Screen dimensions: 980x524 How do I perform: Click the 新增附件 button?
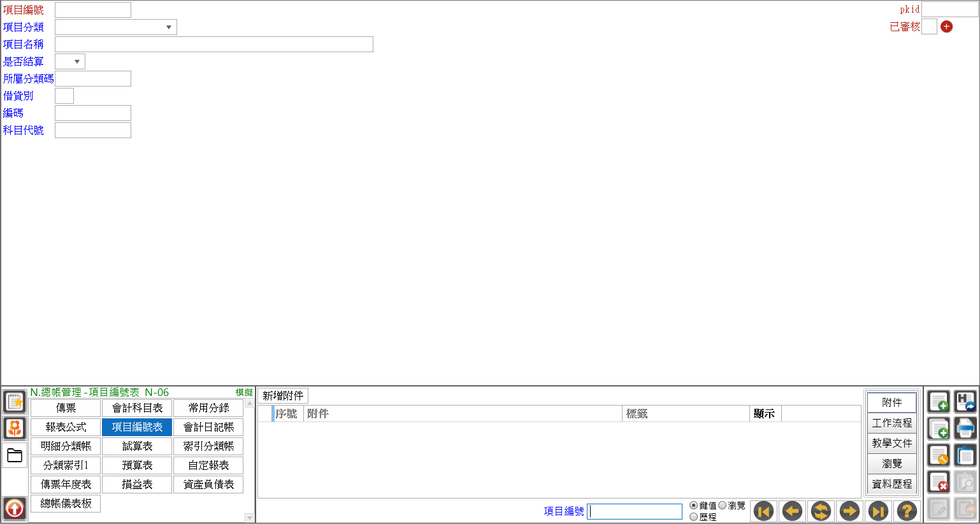coord(283,395)
